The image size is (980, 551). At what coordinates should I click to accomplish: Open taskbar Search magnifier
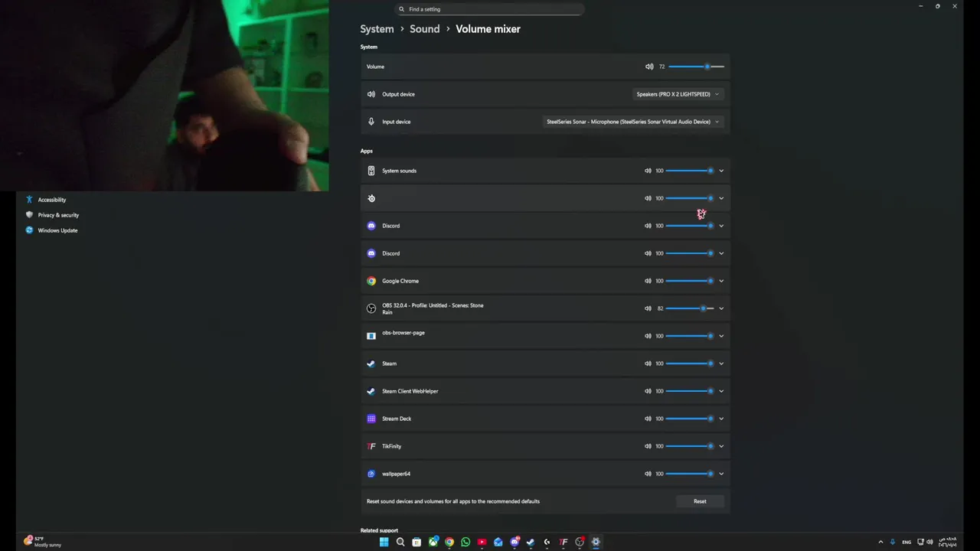(x=400, y=542)
